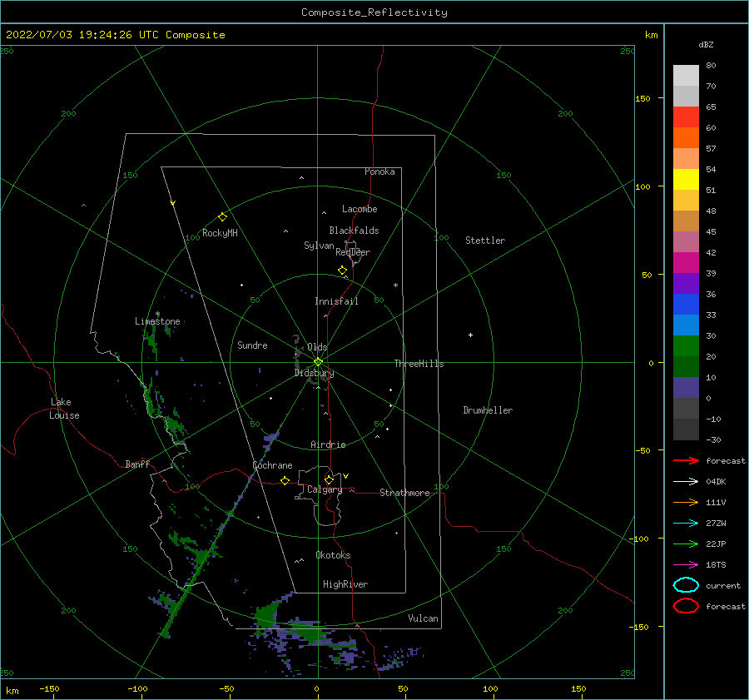This screenshot has width=749, height=700.
Task: Click the Composite_Reflectivity title
Action: point(374,12)
